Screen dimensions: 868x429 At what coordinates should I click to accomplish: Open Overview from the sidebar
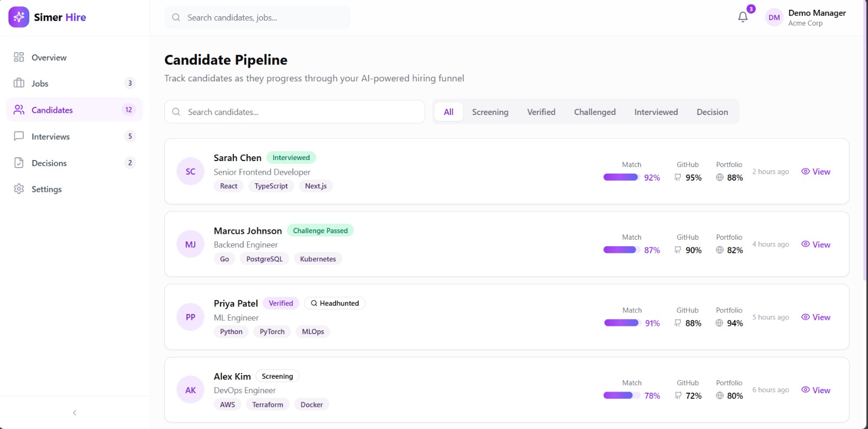[49, 57]
